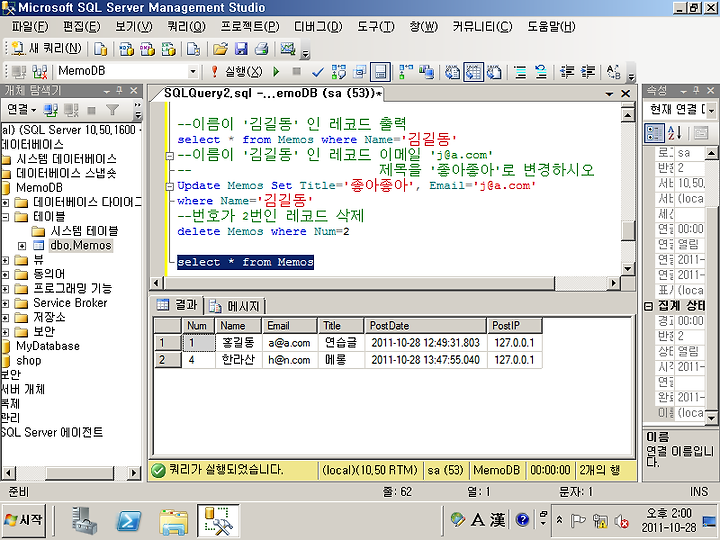
Task: Switch to the 메시지 results tab
Action: click(x=236, y=306)
